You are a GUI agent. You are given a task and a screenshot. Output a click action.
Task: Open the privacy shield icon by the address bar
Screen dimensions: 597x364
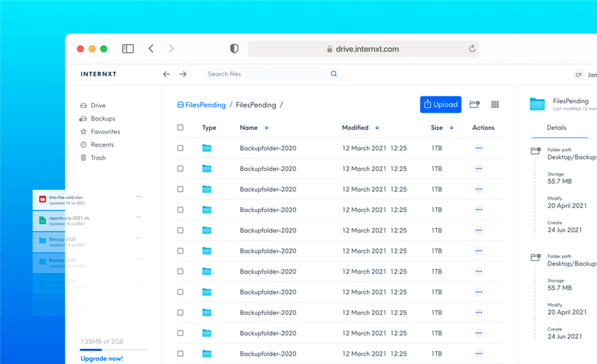pos(234,49)
